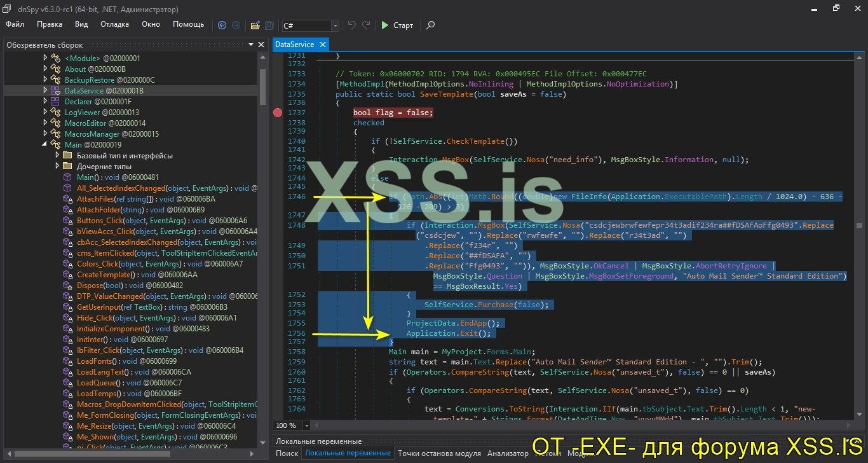The image size is (868, 463).
Task: Open the Правка menu
Action: (50, 24)
